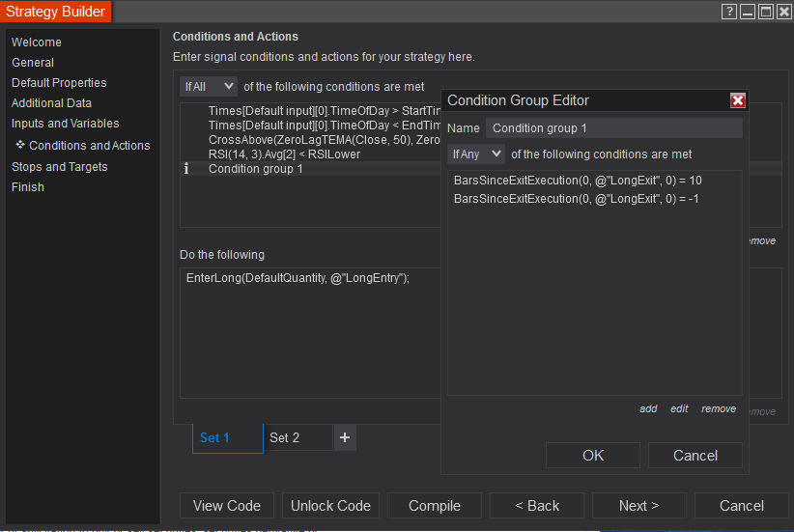Click the remove link in group editor
The image size is (794, 532).
coord(719,408)
